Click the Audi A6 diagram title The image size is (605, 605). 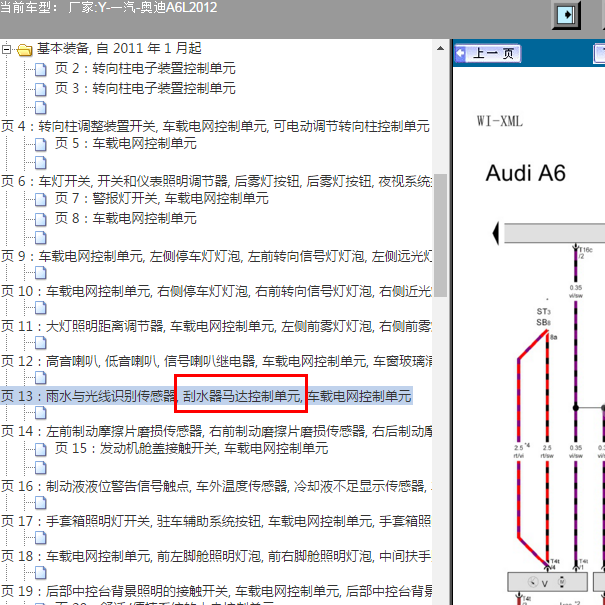526,173
